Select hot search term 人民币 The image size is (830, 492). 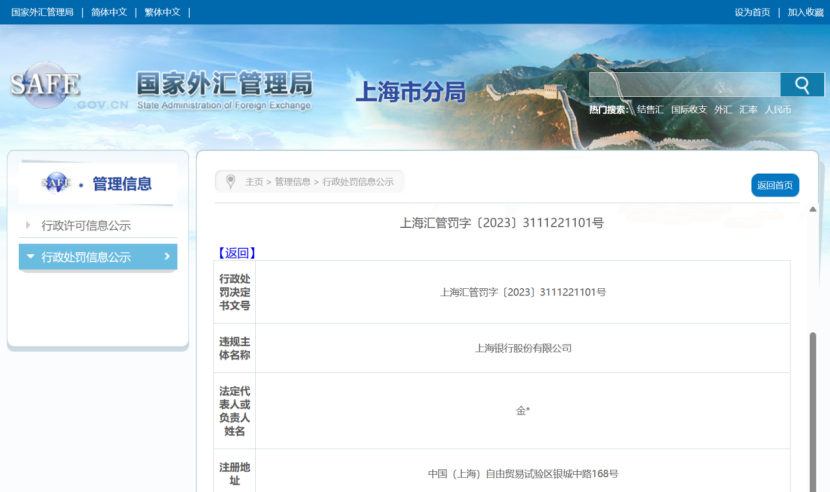778,110
